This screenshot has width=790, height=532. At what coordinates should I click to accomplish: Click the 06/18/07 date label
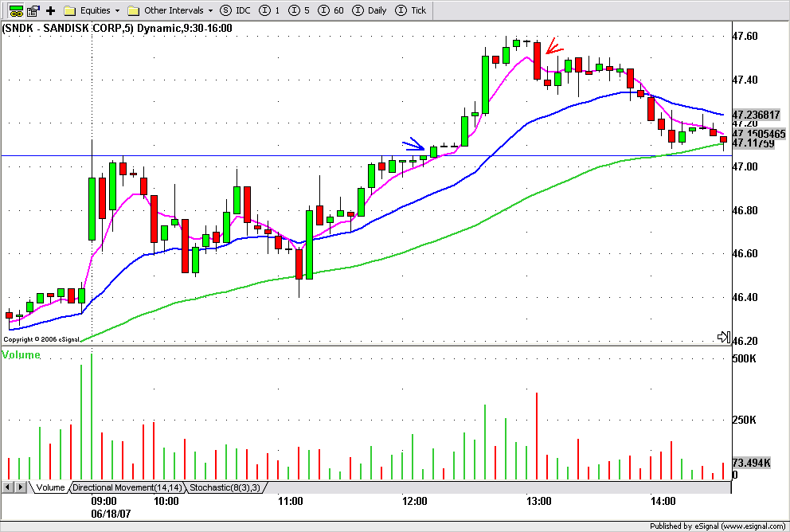pyautogui.click(x=111, y=514)
